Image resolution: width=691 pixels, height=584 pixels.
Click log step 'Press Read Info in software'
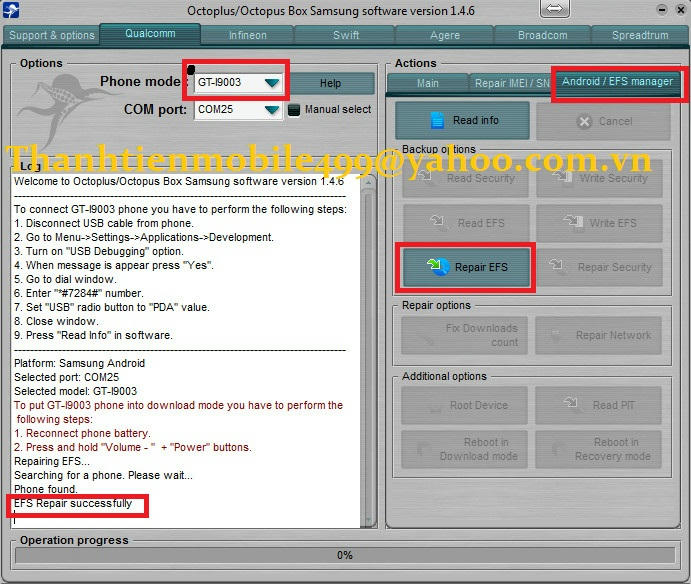click(x=93, y=335)
